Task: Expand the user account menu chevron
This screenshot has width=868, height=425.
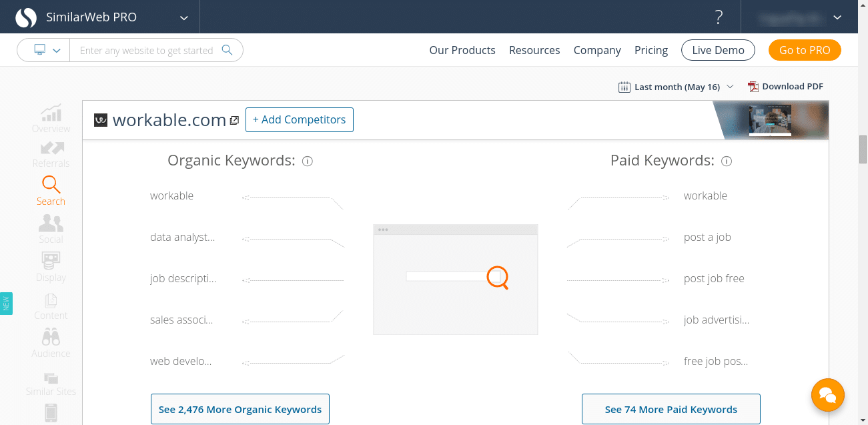Action: (838, 18)
